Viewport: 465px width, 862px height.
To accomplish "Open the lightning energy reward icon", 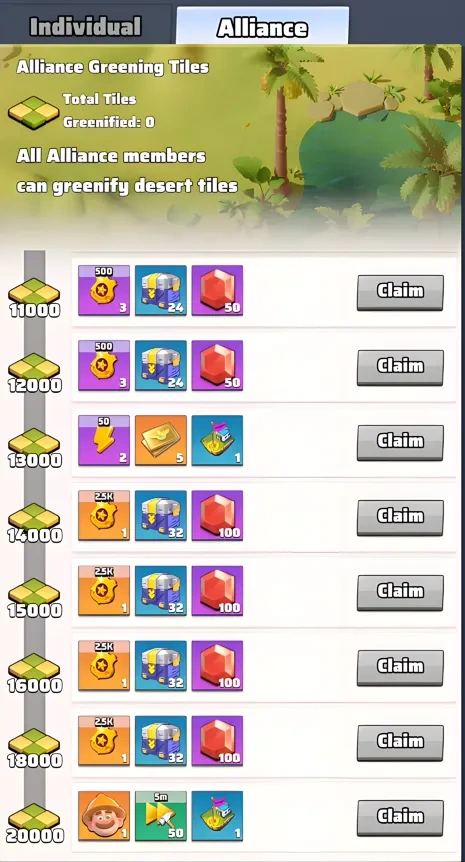I will [104, 440].
